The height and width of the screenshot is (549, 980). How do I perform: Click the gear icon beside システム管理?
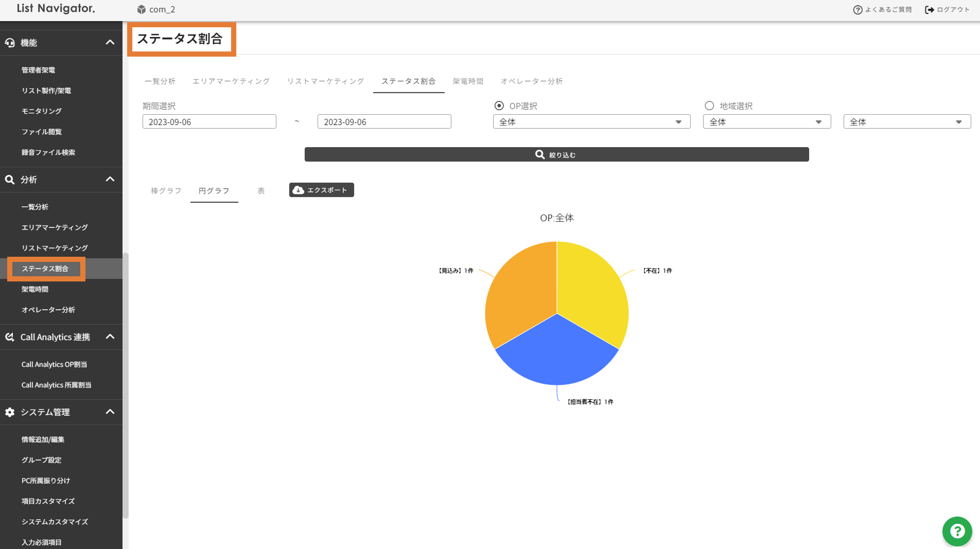[10, 412]
